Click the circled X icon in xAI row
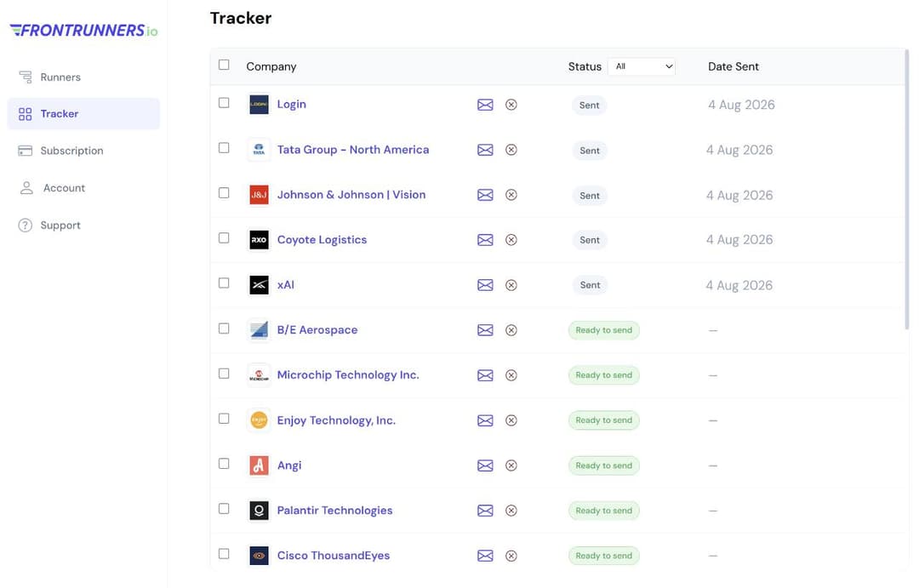The height and width of the screenshot is (588, 919). tap(511, 285)
